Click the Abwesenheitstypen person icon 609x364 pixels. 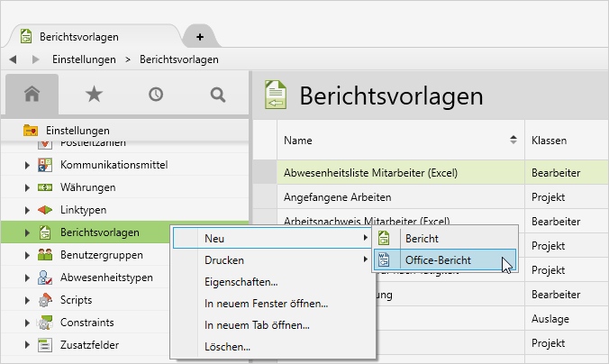[45, 278]
